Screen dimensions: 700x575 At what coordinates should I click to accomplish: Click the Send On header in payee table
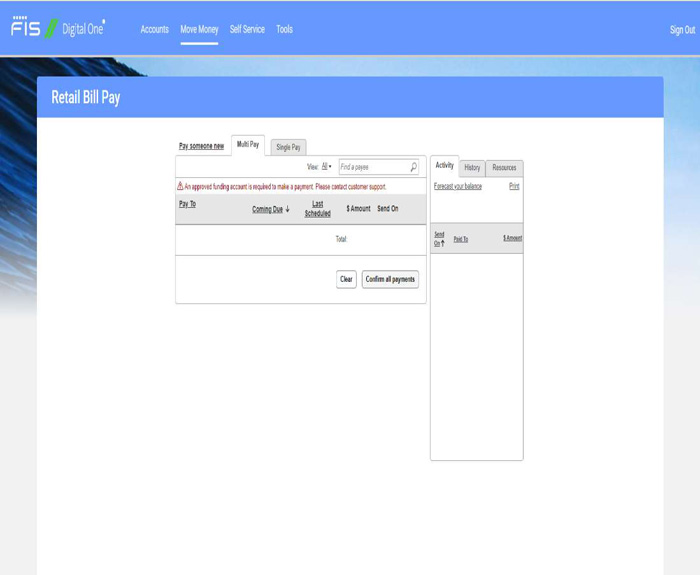click(x=388, y=208)
